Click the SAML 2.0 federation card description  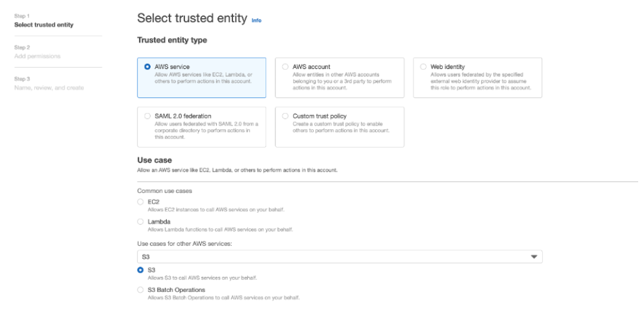point(203,129)
